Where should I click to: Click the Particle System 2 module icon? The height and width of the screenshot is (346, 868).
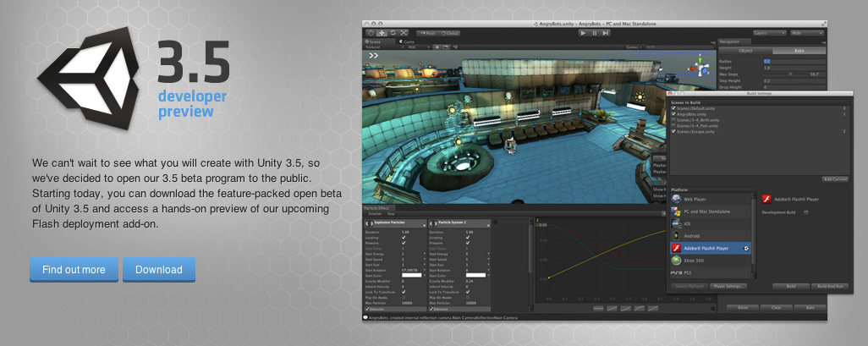click(433, 223)
